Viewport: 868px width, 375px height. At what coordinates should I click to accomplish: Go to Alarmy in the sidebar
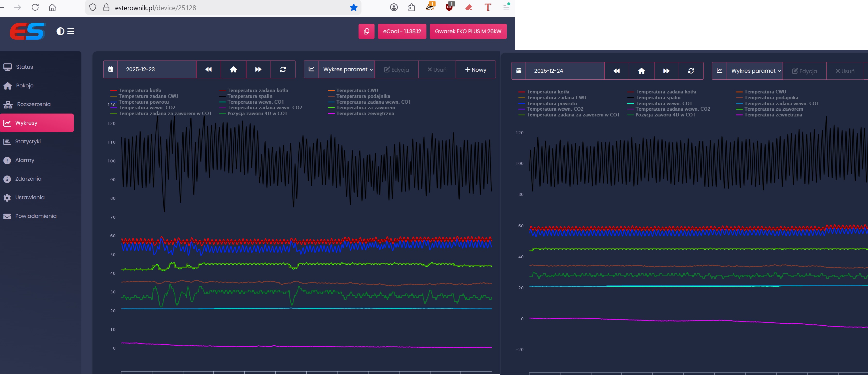25,160
